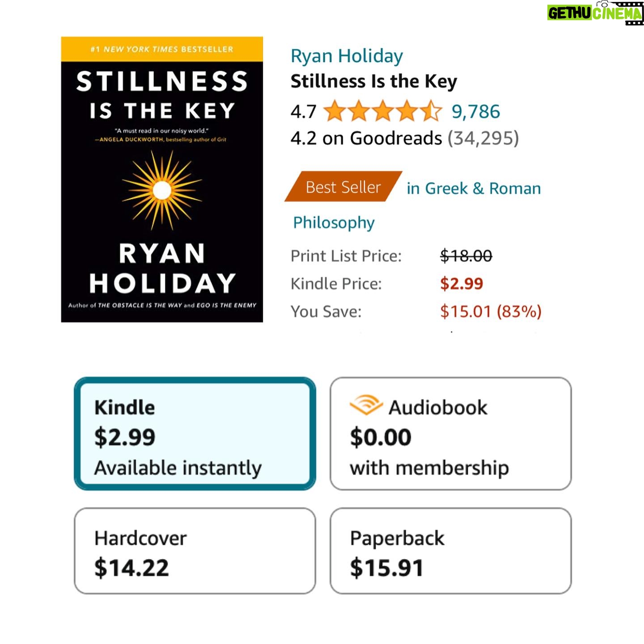The height and width of the screenshot is (644, 644).
Task: Open the 9,786 ratings count link
Action: pos(476,111)
